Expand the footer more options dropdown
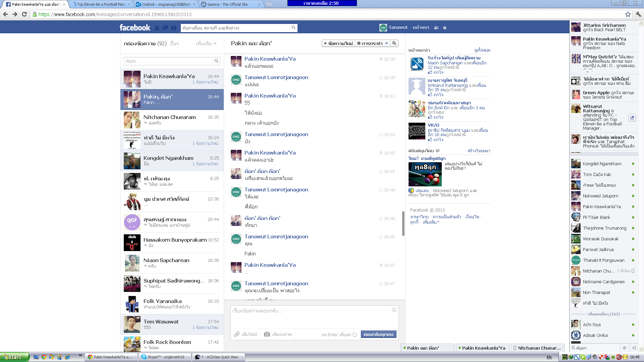The height and width of the screenshot is (362, 644). [431, 222]
